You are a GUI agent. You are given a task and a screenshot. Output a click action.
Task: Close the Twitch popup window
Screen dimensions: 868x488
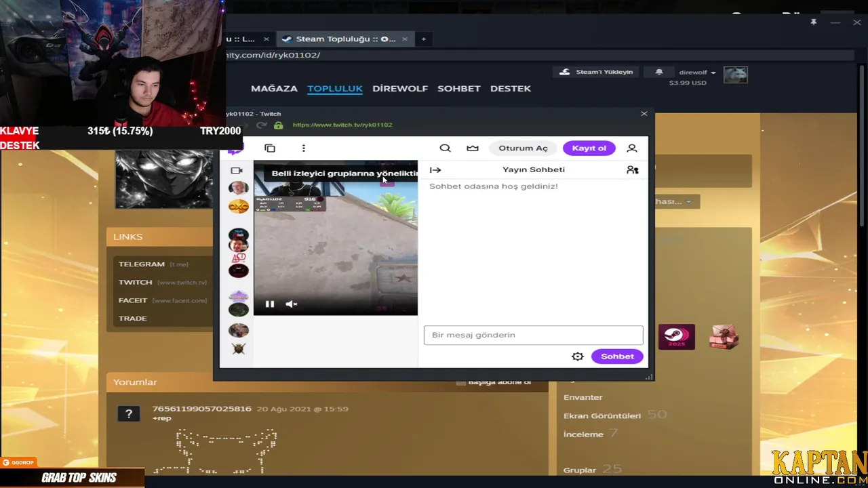(x=644, y=114)
